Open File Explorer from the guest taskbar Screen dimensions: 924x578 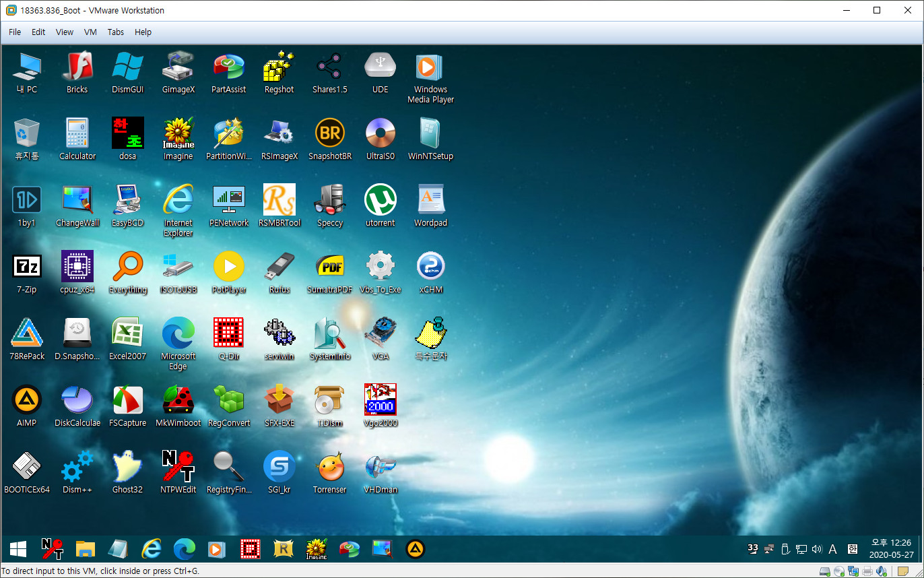[x=86, y=549]
